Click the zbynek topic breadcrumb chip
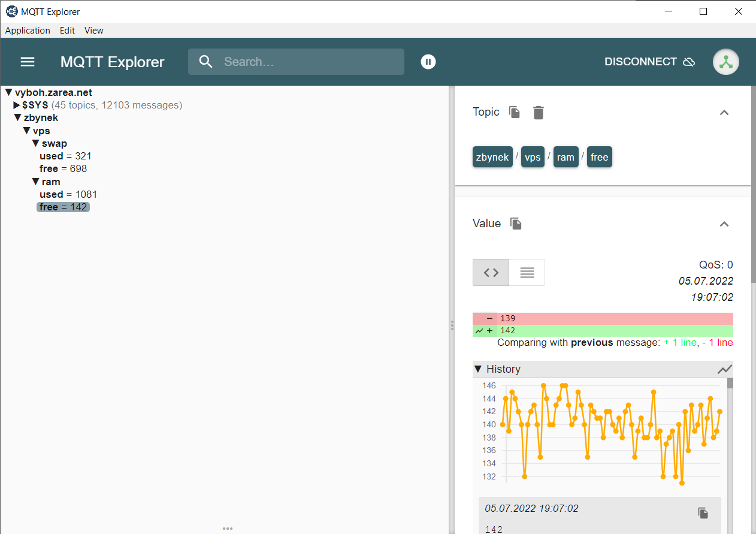 click(x=492, y=157)
